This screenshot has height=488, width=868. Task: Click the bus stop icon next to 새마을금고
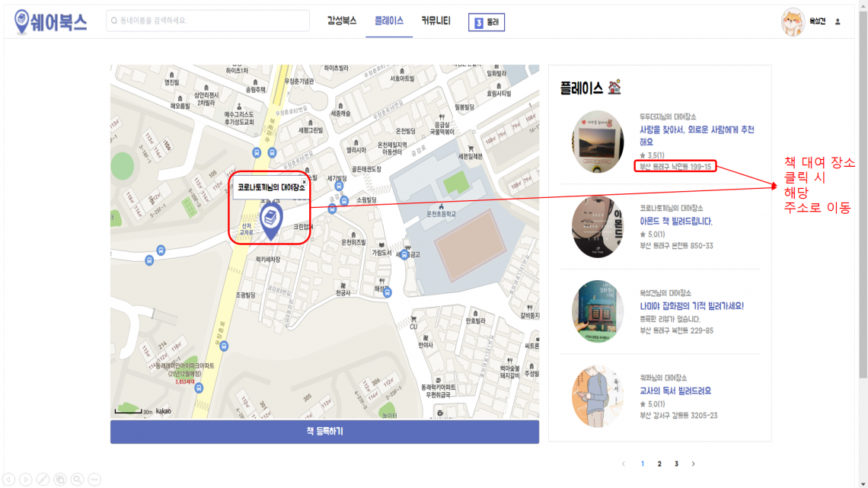click(404, 254)
